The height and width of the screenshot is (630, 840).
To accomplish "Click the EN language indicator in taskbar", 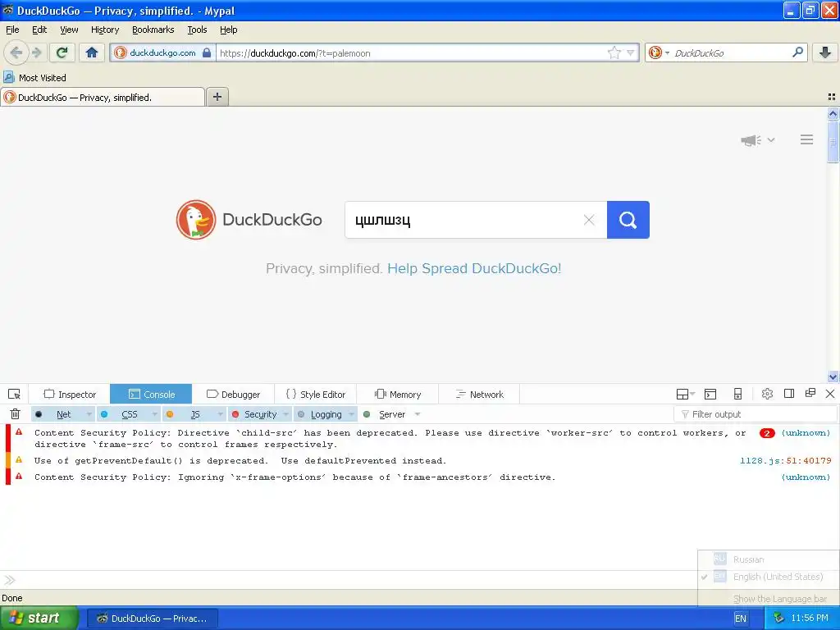I will pyautogui.click(x=741, y=619).
